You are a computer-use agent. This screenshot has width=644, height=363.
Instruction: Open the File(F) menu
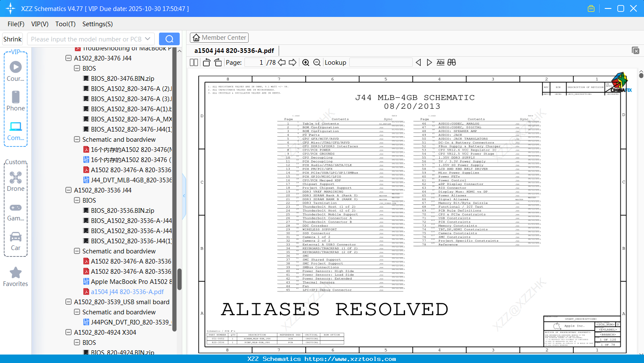click(x=16, y=24)
